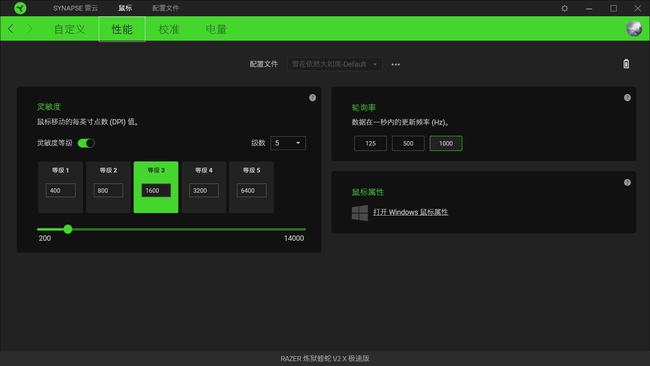Open the stage count dropdown showing 5
The height and width of the screenshot is (366, 650).
tap(288, 143)
